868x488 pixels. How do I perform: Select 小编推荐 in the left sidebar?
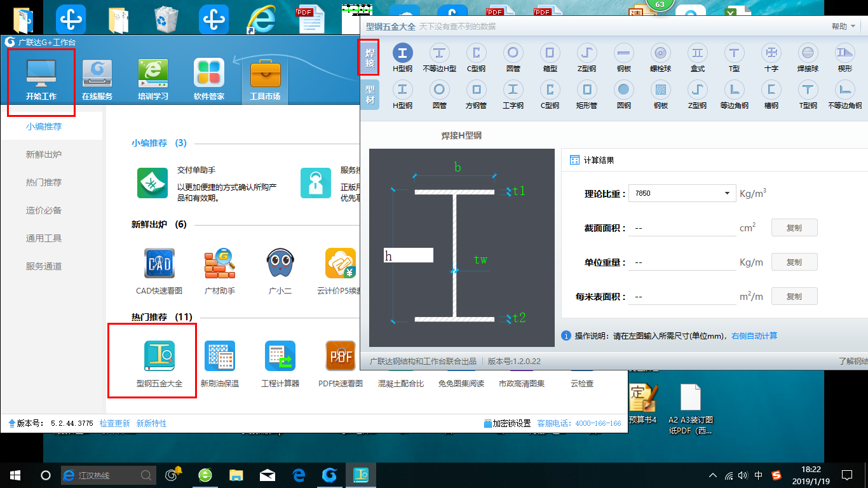[x=51, y=126]
